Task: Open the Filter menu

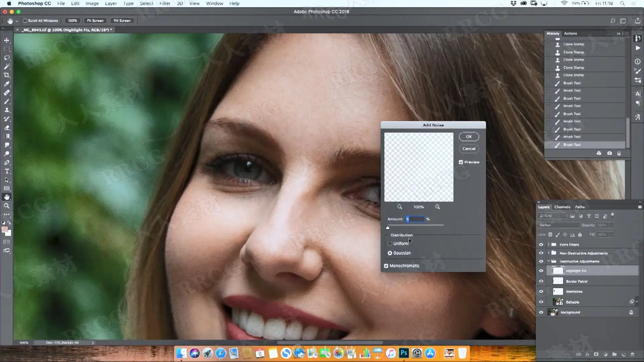Action: (x=165, y=3)
